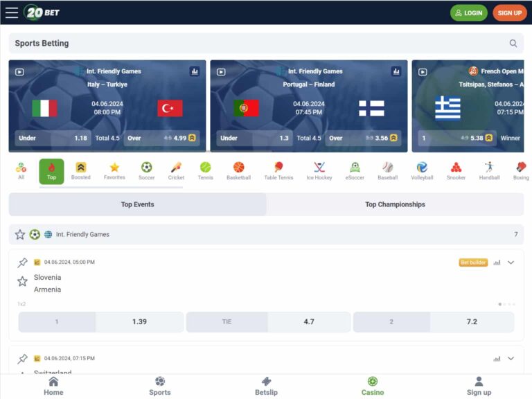
Task: Select Over 3.56 on Portugal – Finland
Action: point(363,138)
